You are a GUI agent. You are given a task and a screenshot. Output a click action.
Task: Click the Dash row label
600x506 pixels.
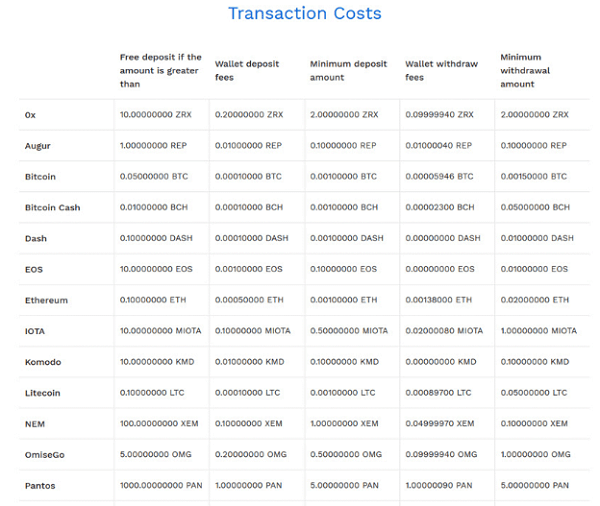tap(36, 238)
